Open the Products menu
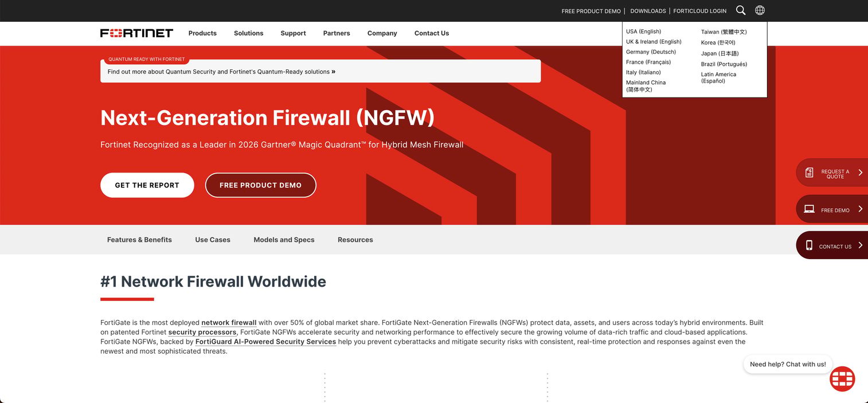The height and width of the screenshot is (403, 868). click(x=202, y=33)
